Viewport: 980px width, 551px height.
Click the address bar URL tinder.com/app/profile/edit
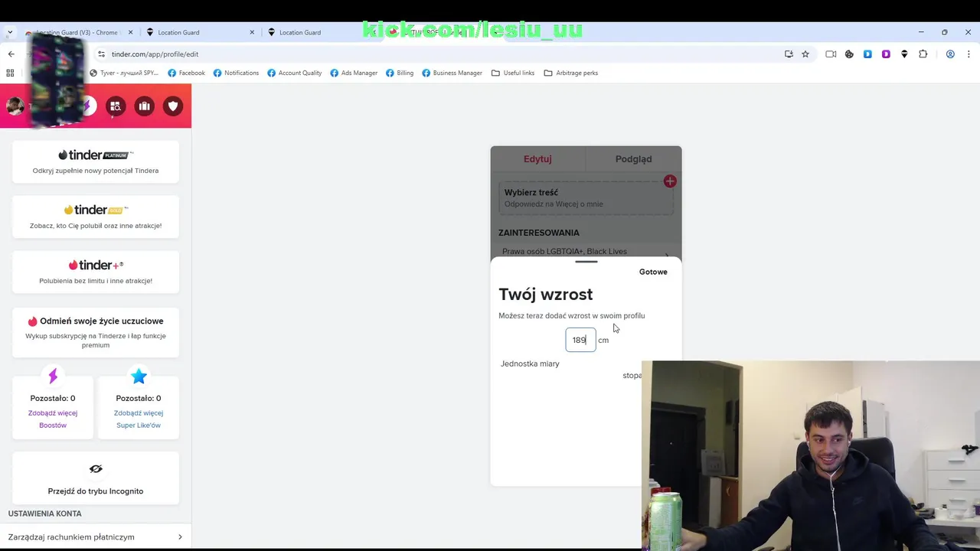[x=155, y=54]
